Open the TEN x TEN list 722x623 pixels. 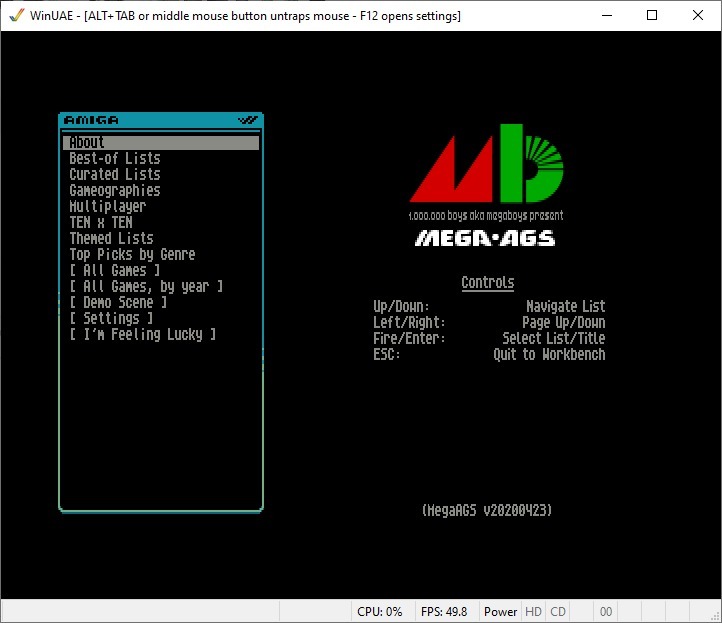click(x=101, y=222)
